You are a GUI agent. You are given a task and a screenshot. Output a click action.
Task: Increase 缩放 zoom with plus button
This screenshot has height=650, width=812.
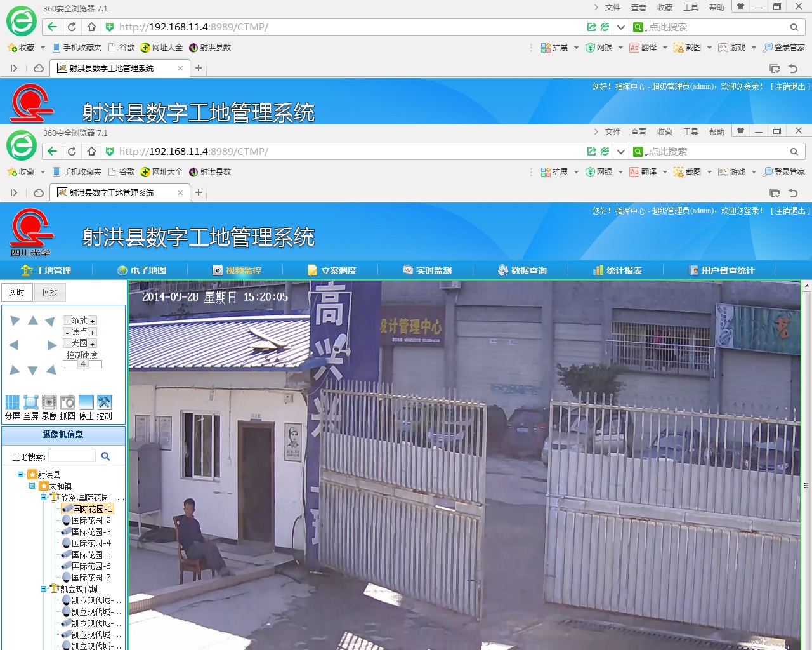[x=93, y=321]
